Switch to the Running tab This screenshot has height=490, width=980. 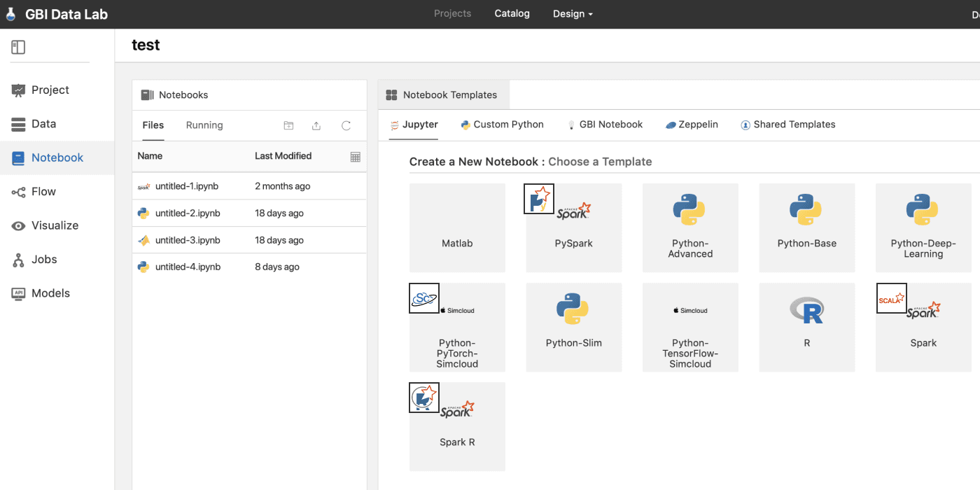click(204, 125)
